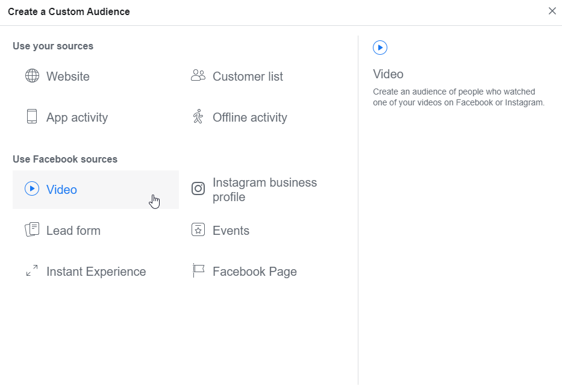The height and width of the screenshot is (392, 562).
Task: Click the Video title in the description panel
Action: tap(388, 74)
